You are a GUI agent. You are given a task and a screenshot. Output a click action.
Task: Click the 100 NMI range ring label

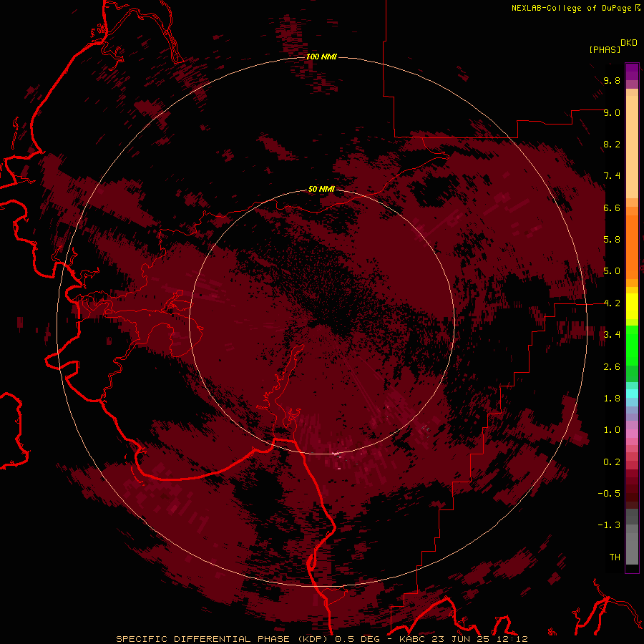pos(321,57)
